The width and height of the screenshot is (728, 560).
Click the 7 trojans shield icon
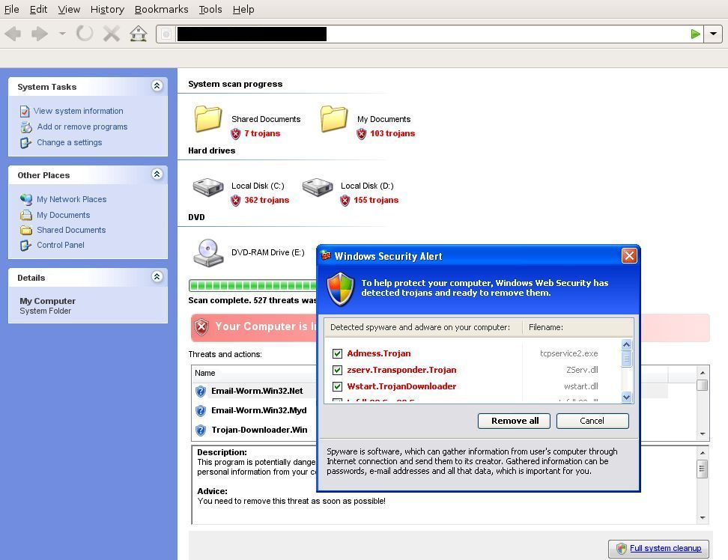coord(236,134)
